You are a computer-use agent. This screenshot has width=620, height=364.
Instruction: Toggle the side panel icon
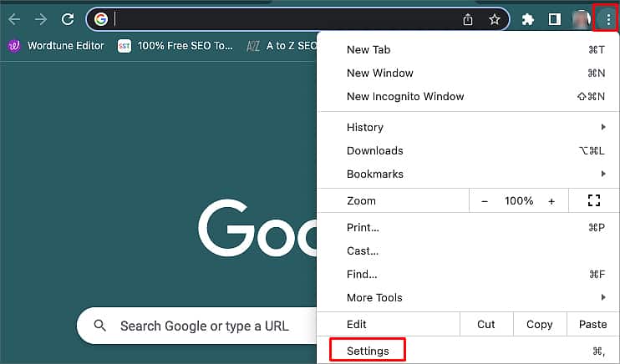pos(554,19)
